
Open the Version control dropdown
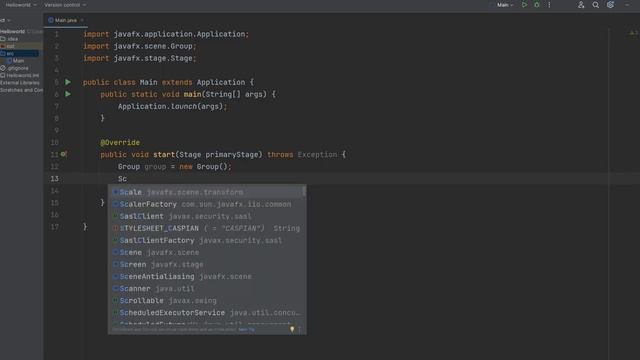65,5
